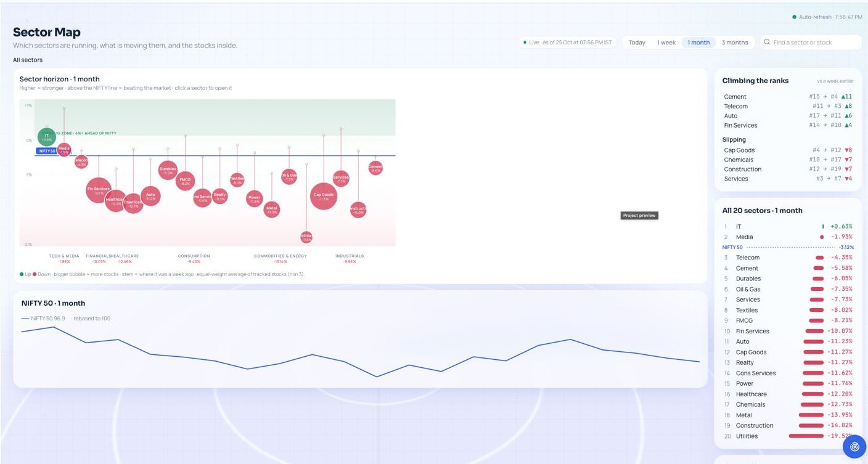Click the COMMODITIES & ENERGY group label
This screenshot has height=464, width=868.
[280, 256]
